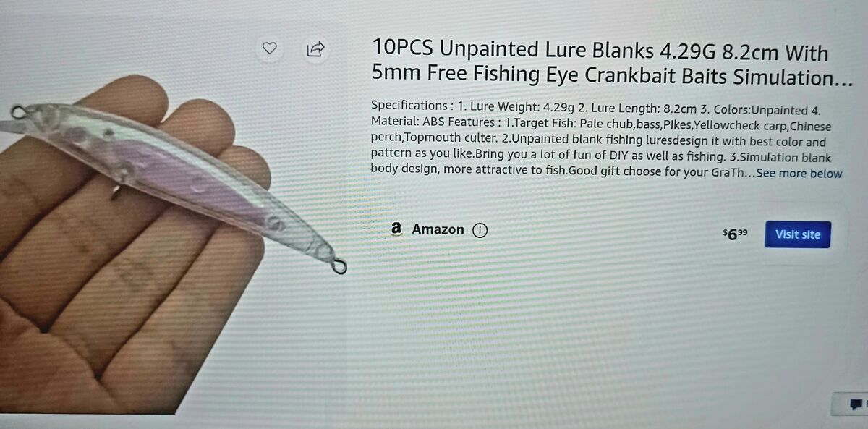Screen dimensions: 868x429
Task: Expand the description via See more below
Action: (799, 174)
